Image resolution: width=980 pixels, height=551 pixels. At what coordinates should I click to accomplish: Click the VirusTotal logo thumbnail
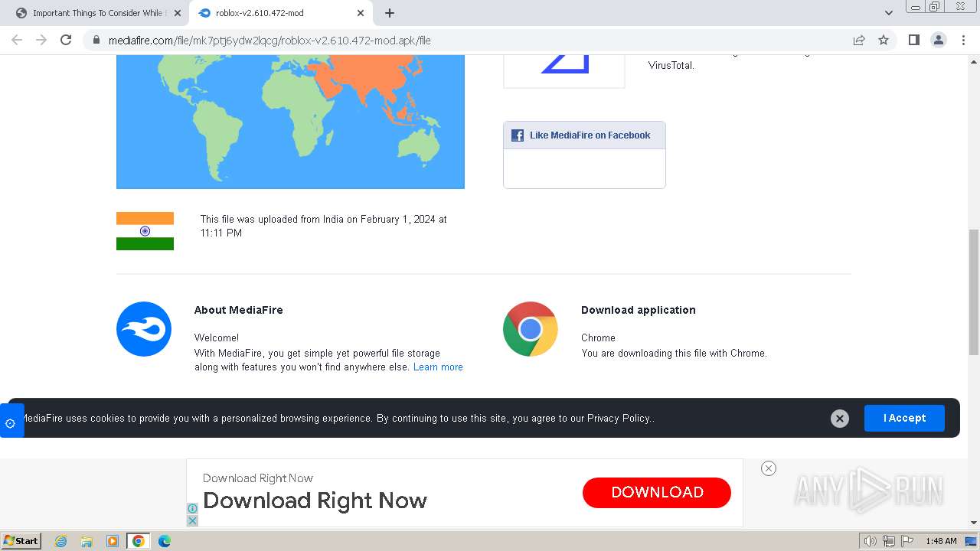coord(564,70)
